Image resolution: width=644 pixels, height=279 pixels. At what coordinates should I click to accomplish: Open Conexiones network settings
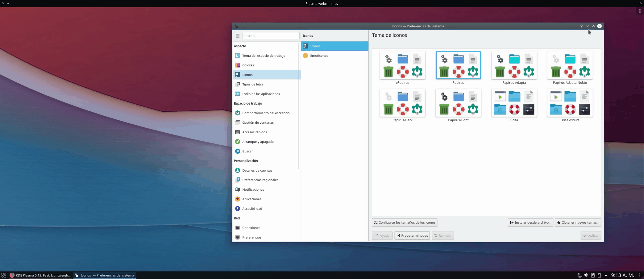click(x=251, y=228)
